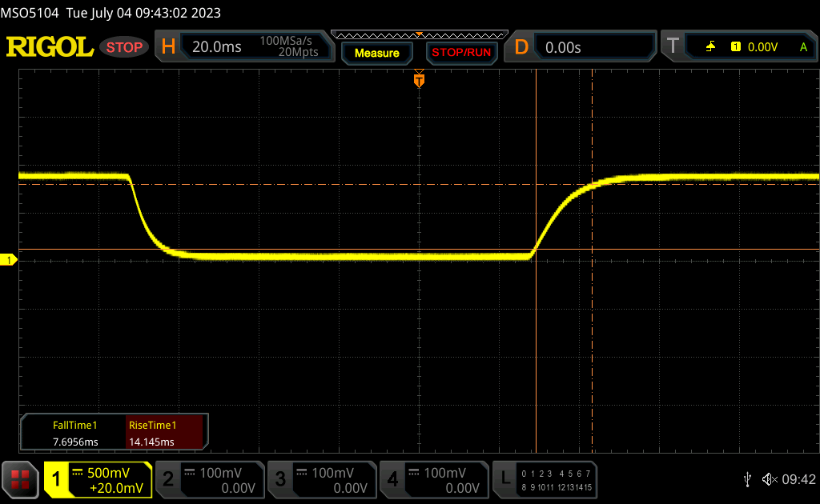Click the USB connection status icon

pyautogui.click(x=747, y=479)
